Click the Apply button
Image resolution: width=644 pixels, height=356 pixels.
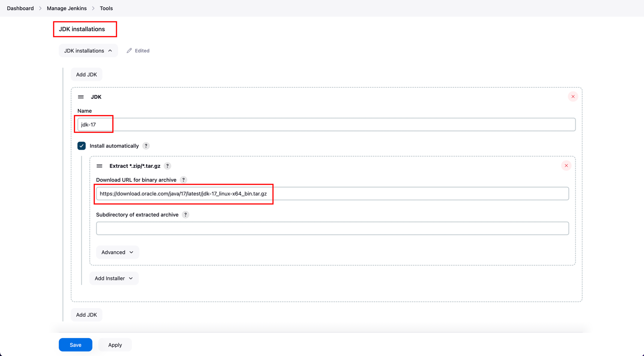(x=115, y=345)
